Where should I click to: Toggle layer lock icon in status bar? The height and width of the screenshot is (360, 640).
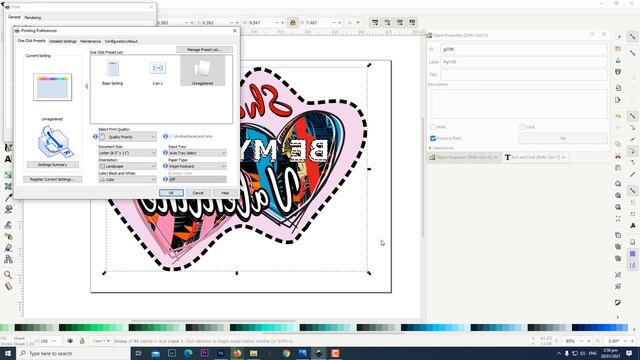pyautogui.click(x=82, y=341)
